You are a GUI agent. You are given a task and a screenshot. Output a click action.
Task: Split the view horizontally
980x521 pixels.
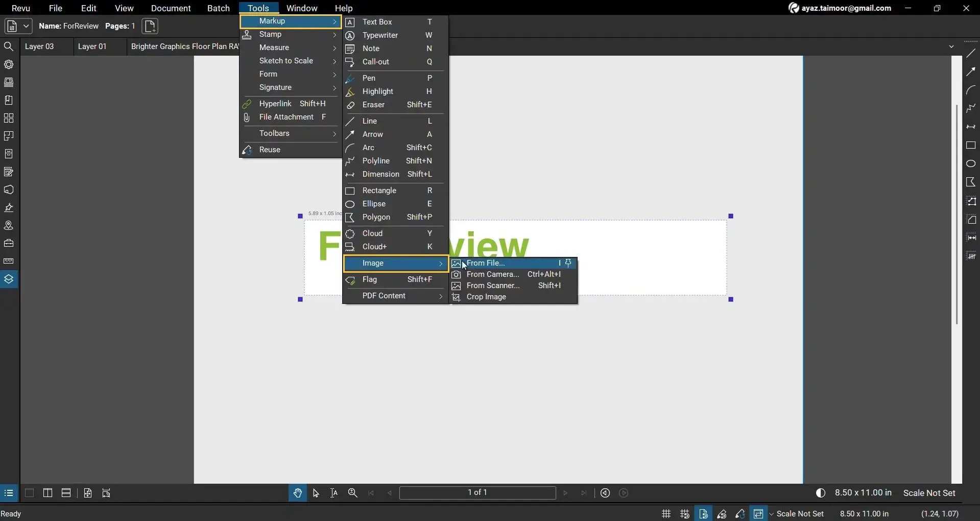coord(66,493)
